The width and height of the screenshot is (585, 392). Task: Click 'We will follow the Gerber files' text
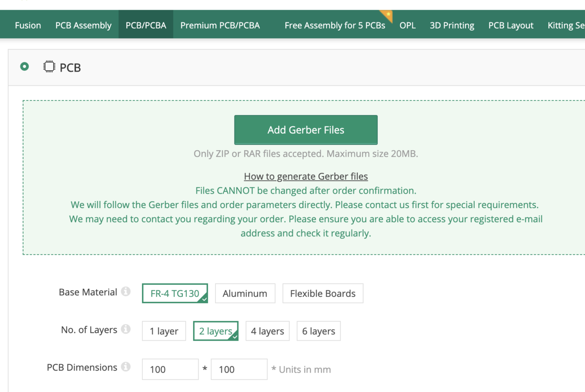[305, 205]
